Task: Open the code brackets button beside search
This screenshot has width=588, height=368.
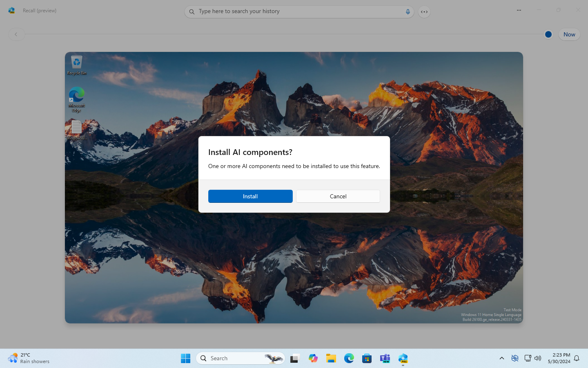Action: tap(424, 12)
